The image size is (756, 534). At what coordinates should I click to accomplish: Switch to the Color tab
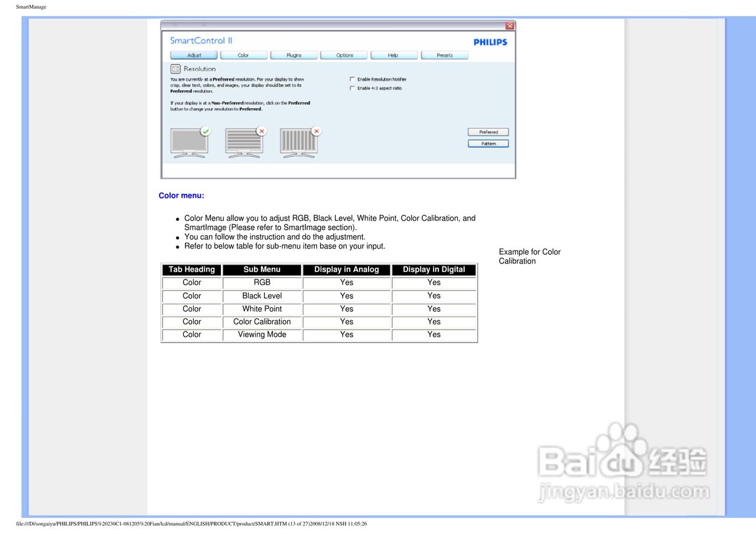[243, 56]
